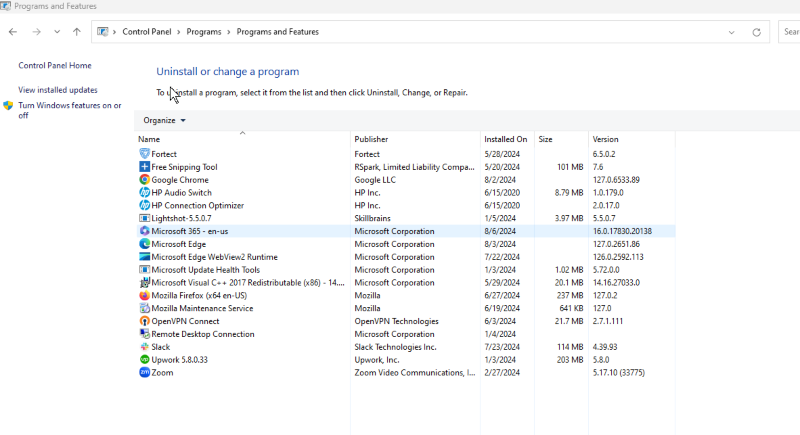Open Turn Windows features on or off
The height and width of the screenshot is (435, 800).
pos(70,110)
